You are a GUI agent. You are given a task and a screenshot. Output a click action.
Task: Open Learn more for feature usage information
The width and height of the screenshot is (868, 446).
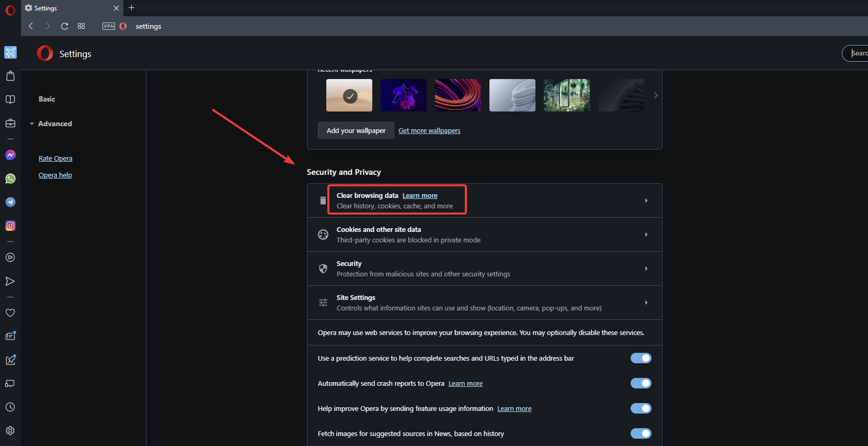pos(514,409)
